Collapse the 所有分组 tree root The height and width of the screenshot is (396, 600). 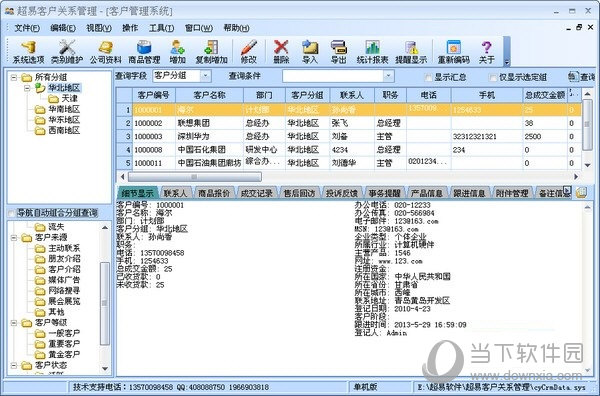pyautogui.click(x=14, y=77)
